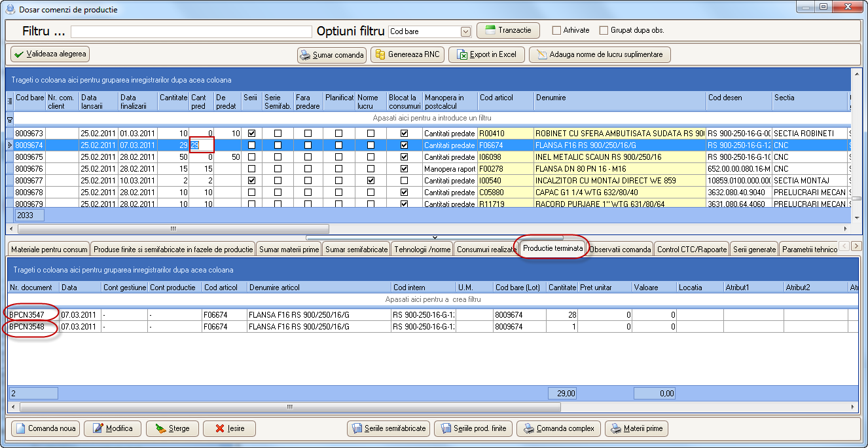Image resolution: width=868 pixels, height=448 pixels.
Task: Click the Excel icon on Export in Excel
Action: click(x=462, y=55)
